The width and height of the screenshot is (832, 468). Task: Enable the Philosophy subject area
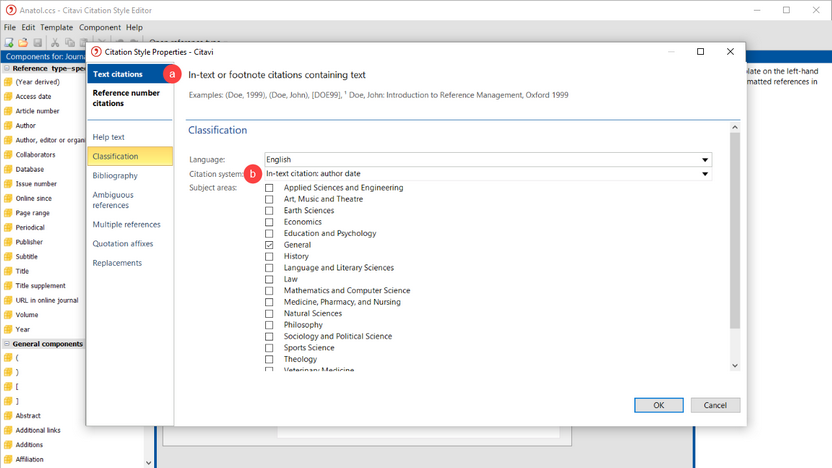270,325
